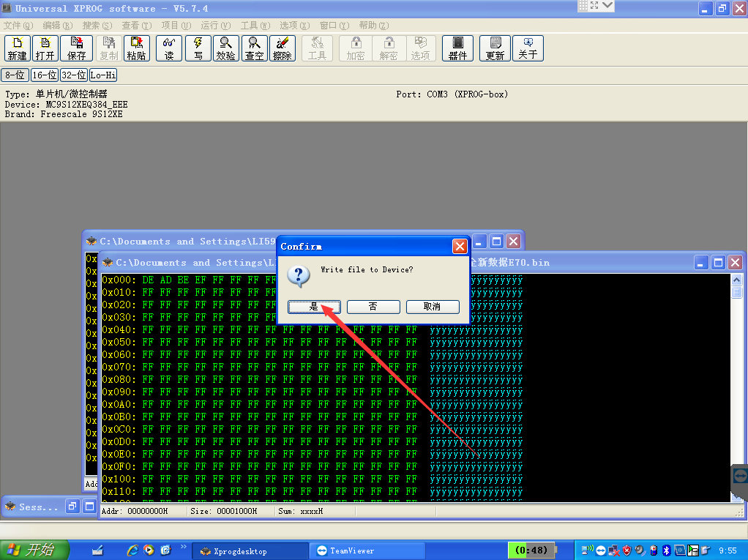The height and width of the screenshot is (560, 748).
Task: Open the 帮助 menu
Action: coord(374,26)
